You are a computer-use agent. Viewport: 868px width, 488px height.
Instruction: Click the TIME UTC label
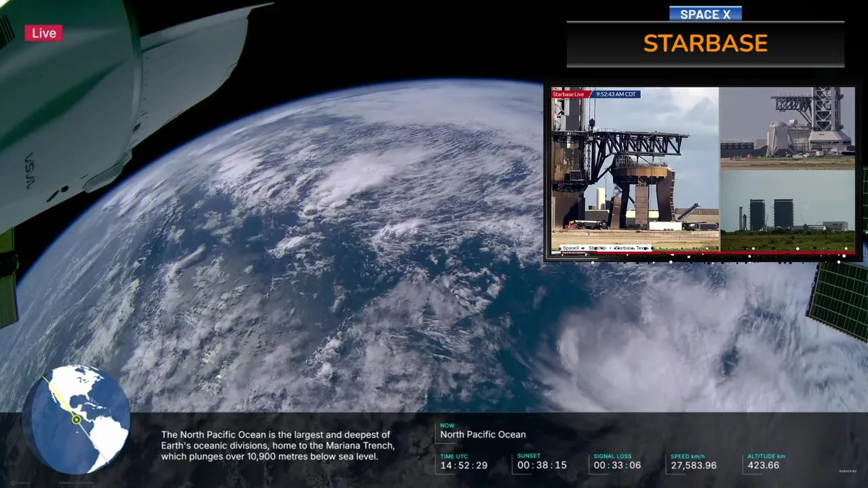[454, 456]
